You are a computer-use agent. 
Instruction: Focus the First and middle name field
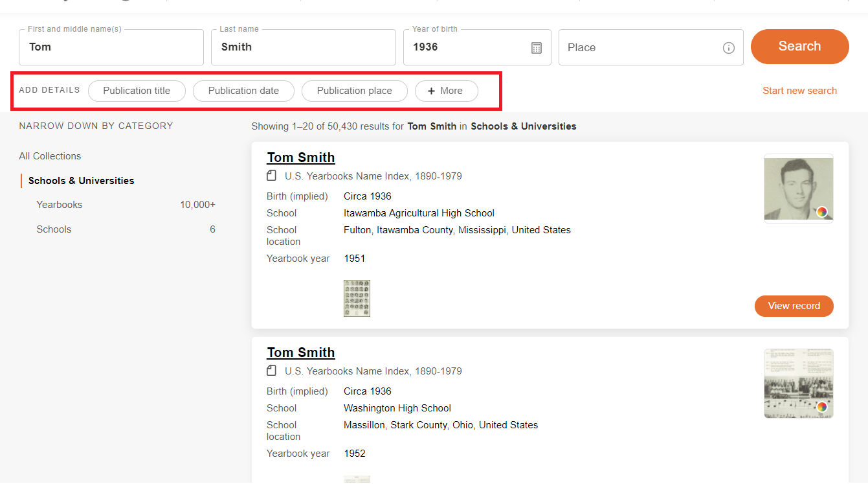click(111, 47)
